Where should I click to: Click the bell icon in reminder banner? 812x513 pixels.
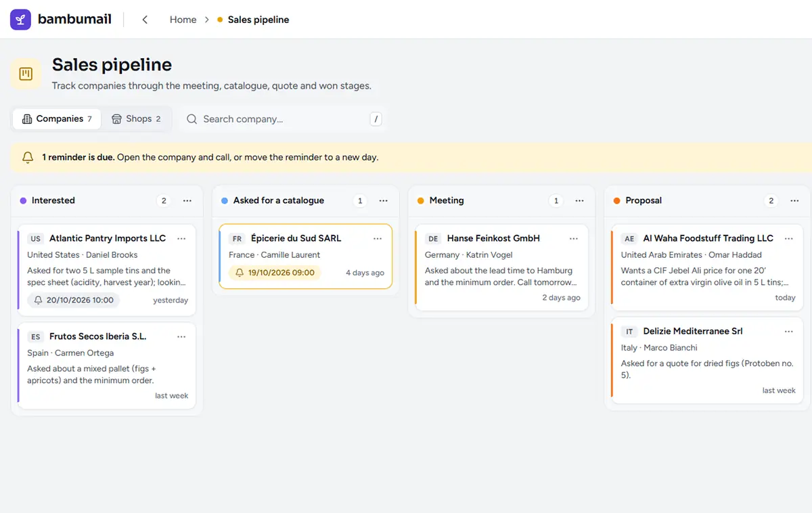tap(28, 157)
